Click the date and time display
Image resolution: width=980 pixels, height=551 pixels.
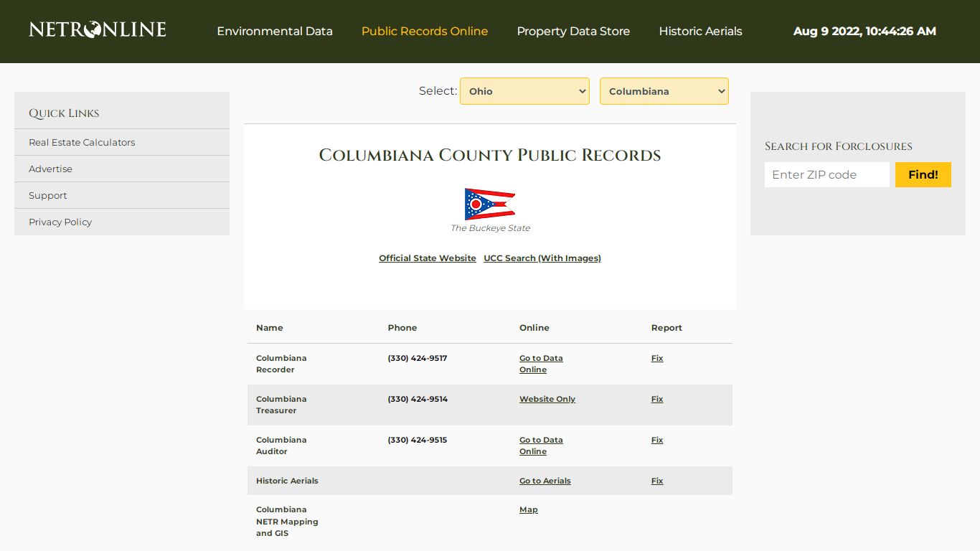(x=864, y=32)
